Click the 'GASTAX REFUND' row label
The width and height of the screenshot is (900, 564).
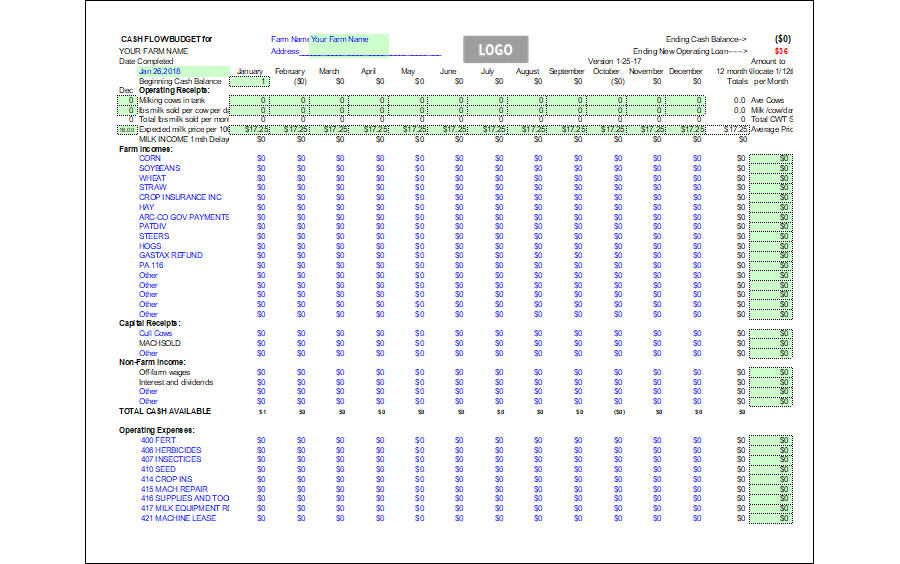coord(170,255)
